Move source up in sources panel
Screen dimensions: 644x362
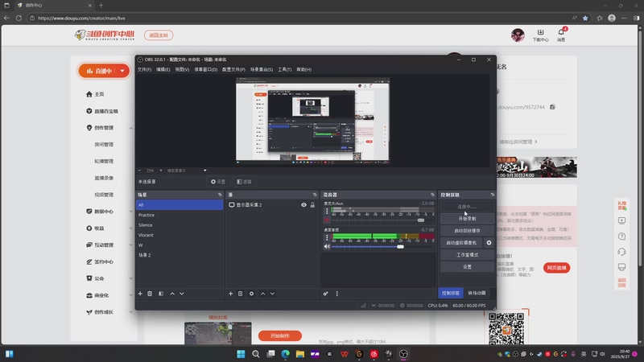[x=263, y=294]
